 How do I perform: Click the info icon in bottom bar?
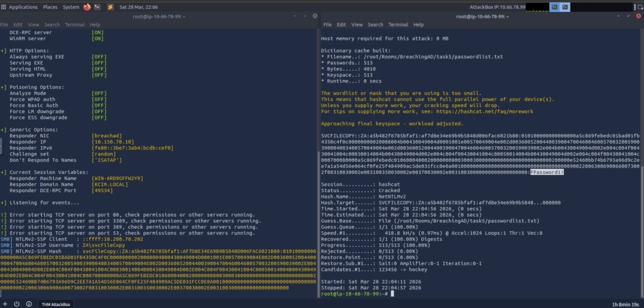click(29, 304)
